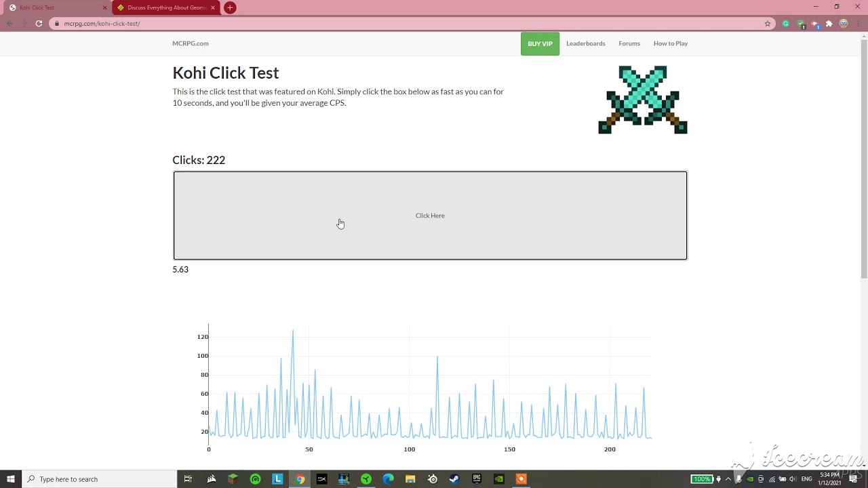
Task: Go to the Leaderboards page
Action: coord(586,43)
